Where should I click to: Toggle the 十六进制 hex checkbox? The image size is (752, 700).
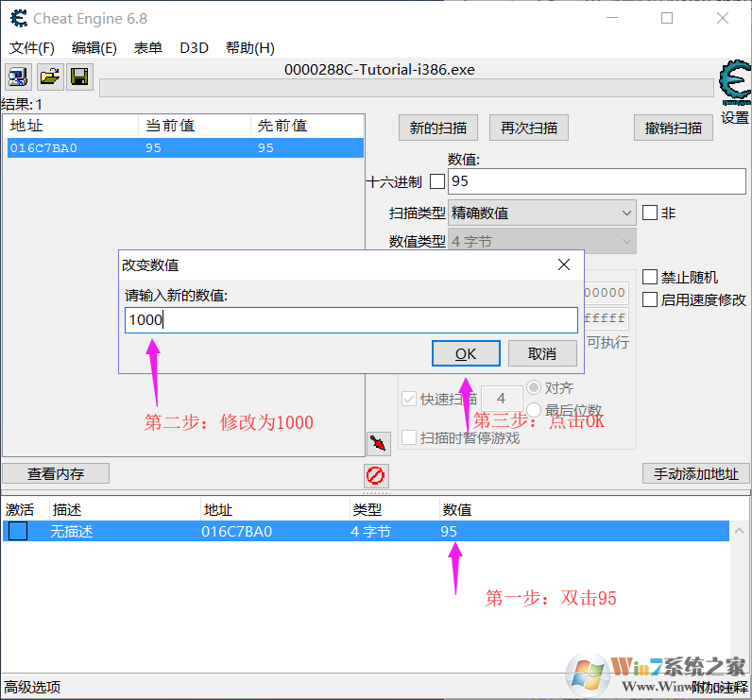(437, 181)
